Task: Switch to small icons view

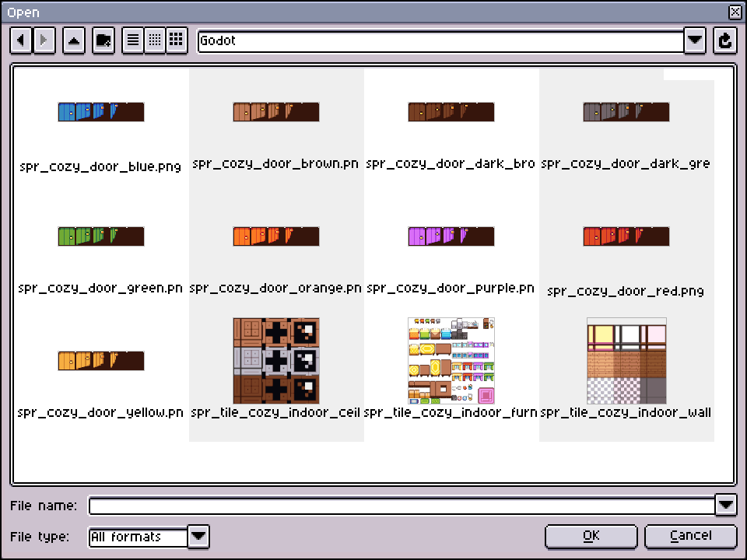Action: (x=155, y=40)
